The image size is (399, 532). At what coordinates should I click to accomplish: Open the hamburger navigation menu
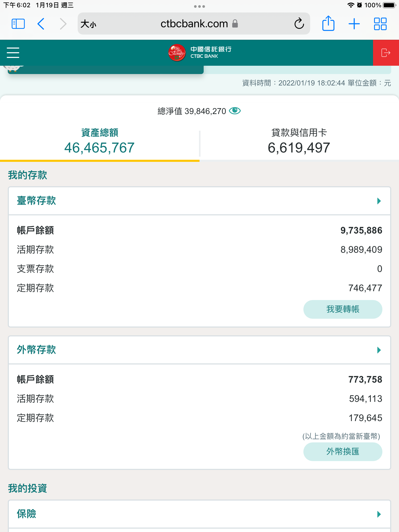click(13, 53)
